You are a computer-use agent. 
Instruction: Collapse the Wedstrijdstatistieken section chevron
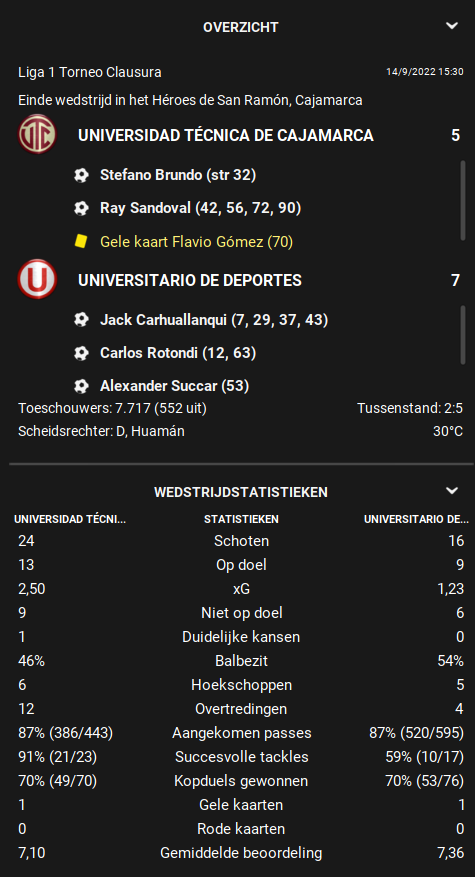pyautogui.click(x=452, y=491)
